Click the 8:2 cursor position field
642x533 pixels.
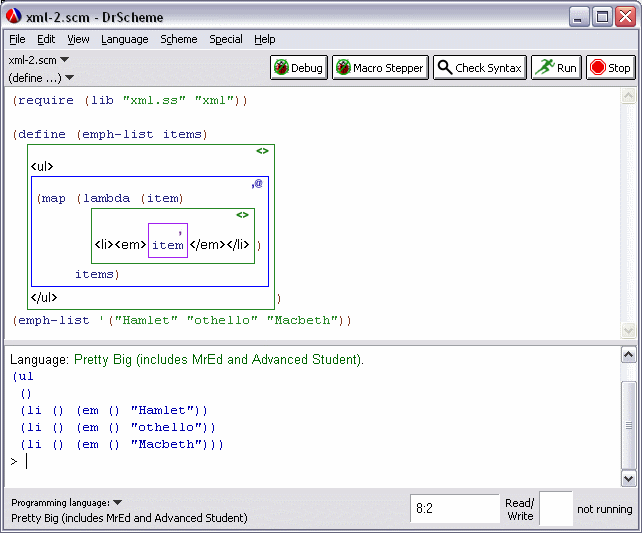point(455,508)
